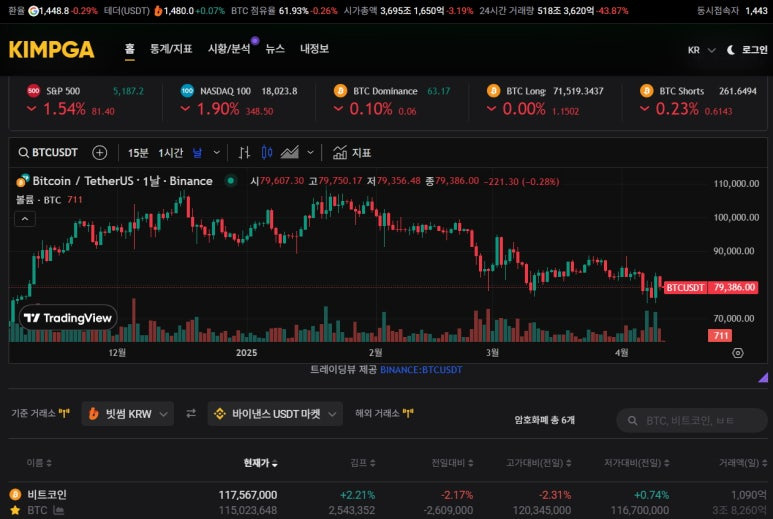Click the Bitcoin / TetherUS chart title
The width and height of the screenshot is (773, 519).
pyautogui.click(x=122, y=181)
